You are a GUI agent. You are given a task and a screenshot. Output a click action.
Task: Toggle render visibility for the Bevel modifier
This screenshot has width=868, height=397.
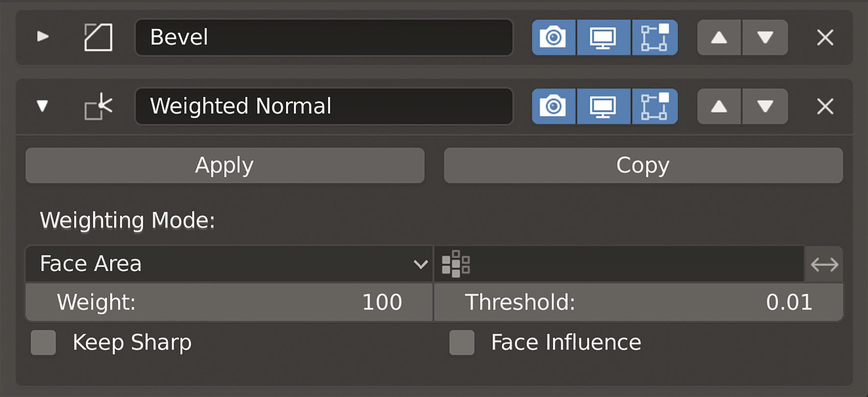coord(553,37)
